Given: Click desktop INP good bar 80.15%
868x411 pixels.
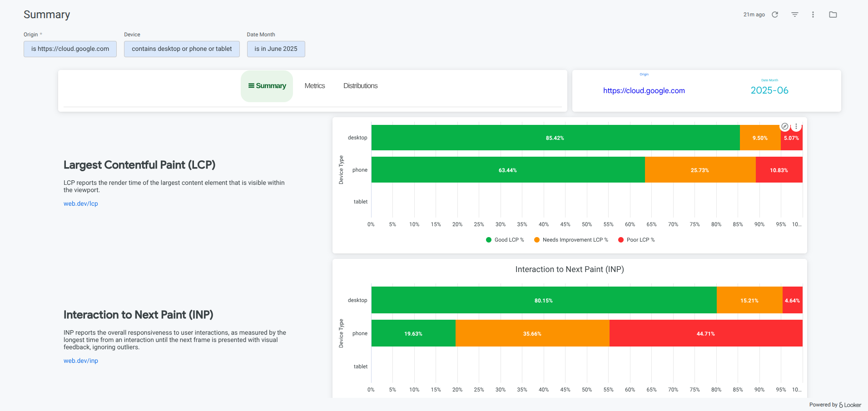Looking at the screenshot, I should pyautogui.click(x=544, y=300).
